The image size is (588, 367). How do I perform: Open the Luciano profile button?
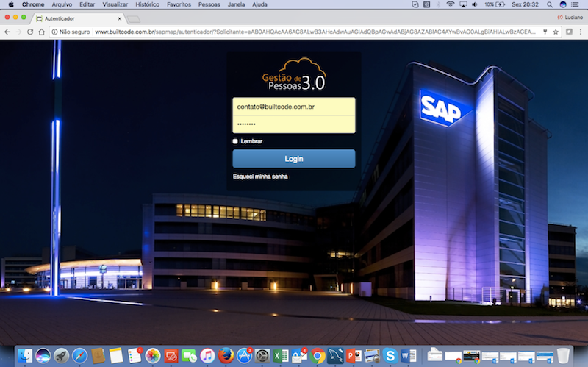tap(570, 17)
